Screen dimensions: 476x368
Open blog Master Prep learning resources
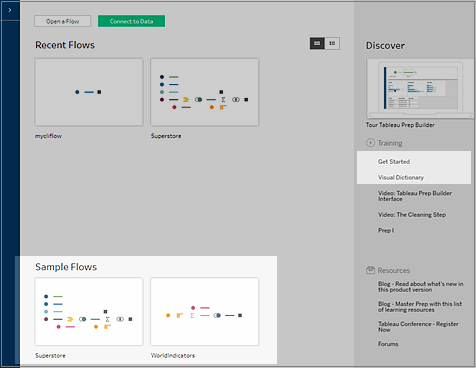point(420,307)
